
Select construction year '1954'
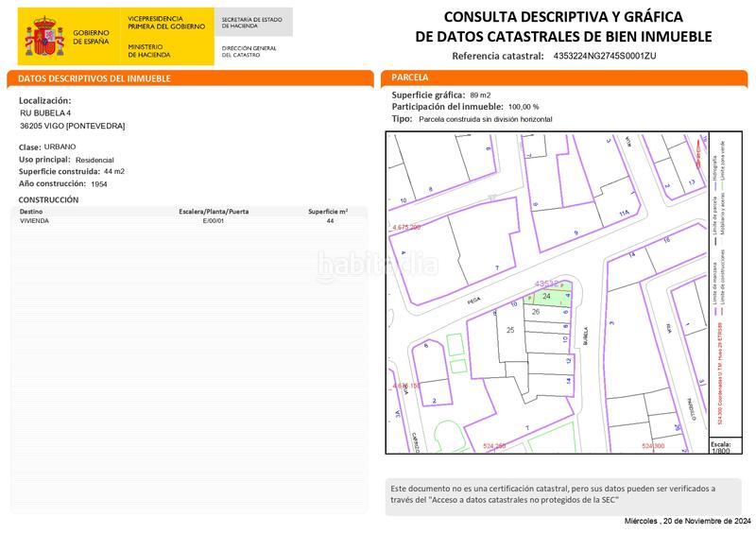coord(99,183)
